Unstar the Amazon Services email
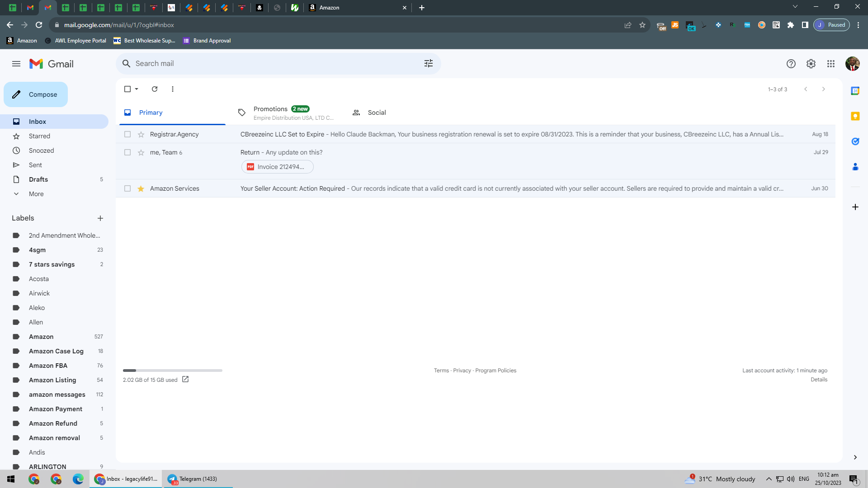The image size is (868, 488). click(x=141, y=188)
